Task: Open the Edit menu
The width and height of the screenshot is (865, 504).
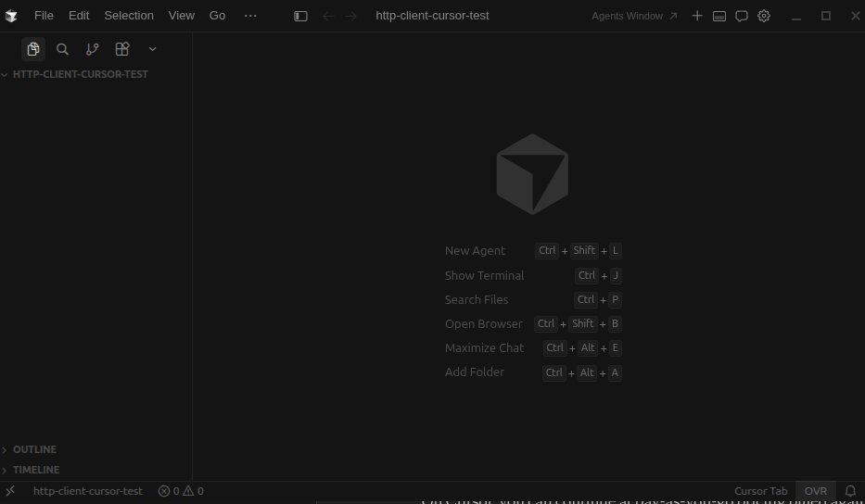Action: click(79, 16)
